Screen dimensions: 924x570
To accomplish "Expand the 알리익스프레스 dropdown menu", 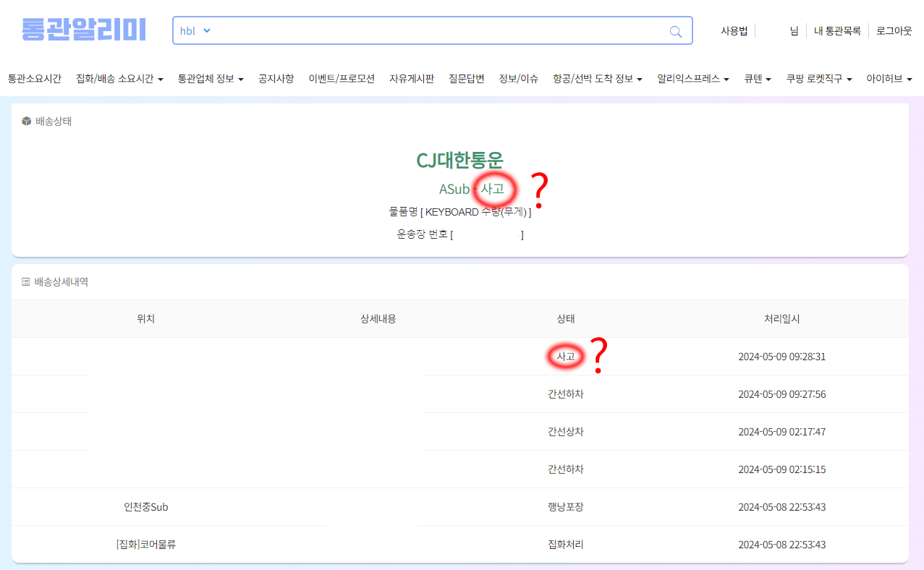I will [692, 78].
